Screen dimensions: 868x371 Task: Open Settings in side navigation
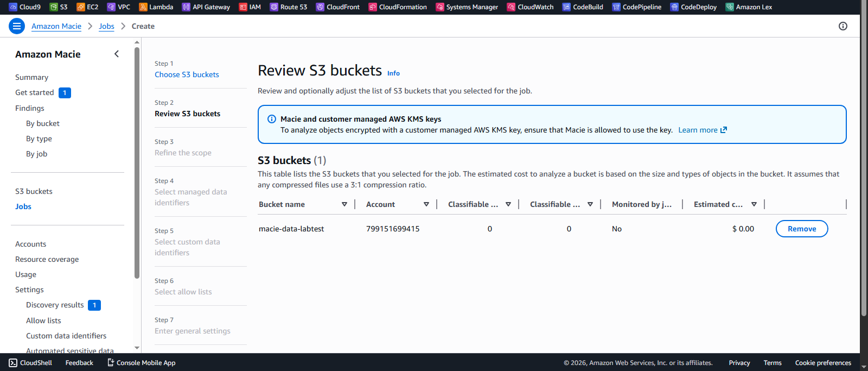[29, 290]
